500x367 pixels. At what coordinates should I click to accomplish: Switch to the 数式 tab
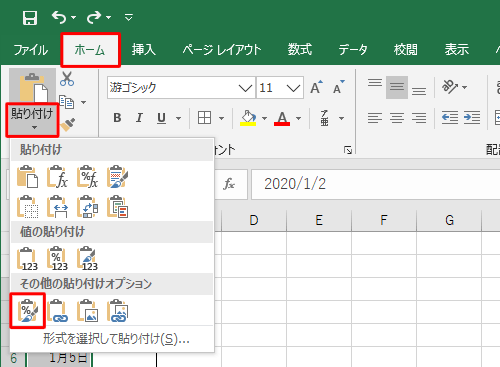tap(300, 50)
